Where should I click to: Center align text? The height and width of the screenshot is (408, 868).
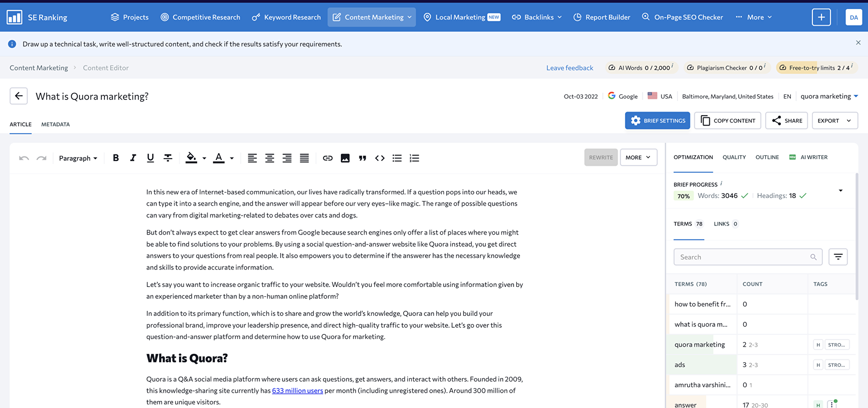coord(269,158)
